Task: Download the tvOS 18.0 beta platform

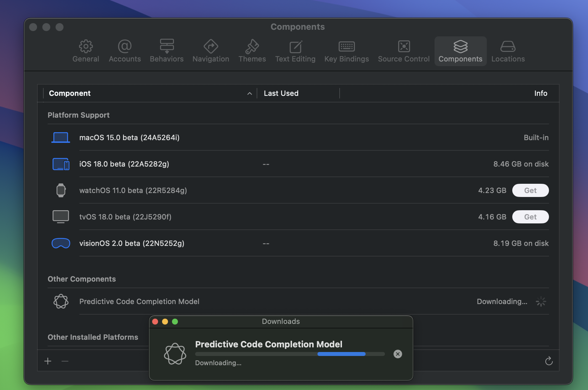Action: (530, 217)
